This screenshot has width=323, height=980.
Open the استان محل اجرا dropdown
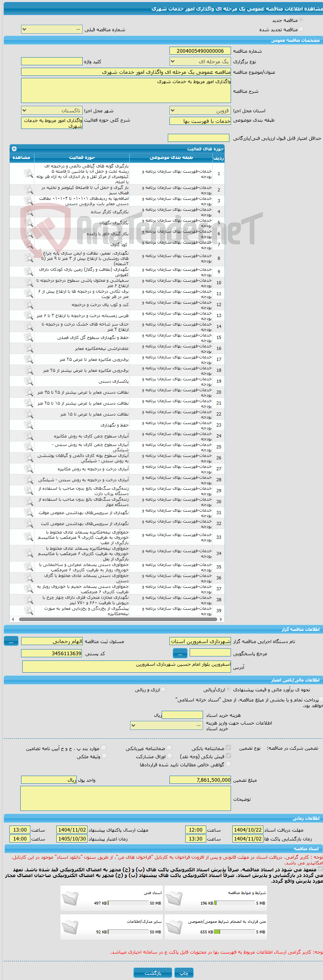click(x=200, y=111)
